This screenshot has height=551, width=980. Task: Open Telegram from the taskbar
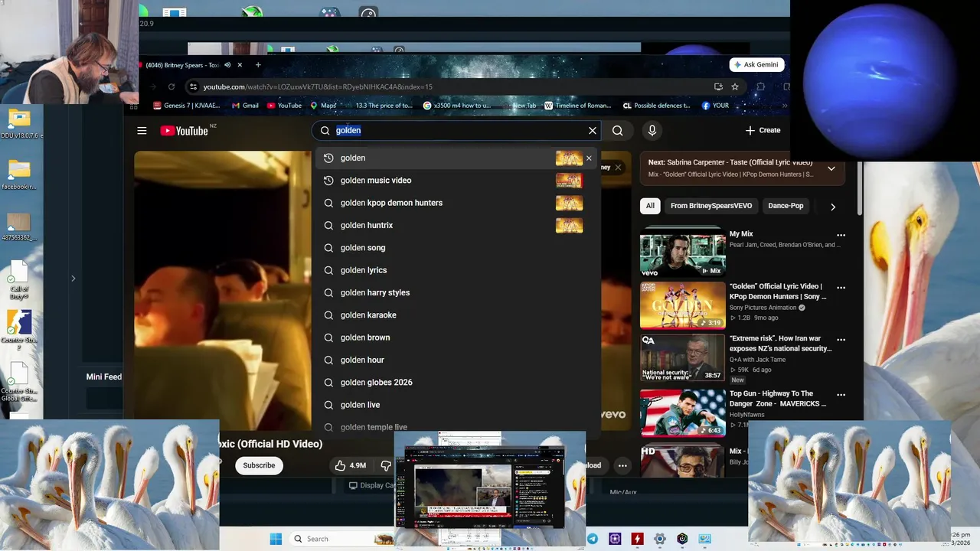pyautogui.click(x=593, y=539)
